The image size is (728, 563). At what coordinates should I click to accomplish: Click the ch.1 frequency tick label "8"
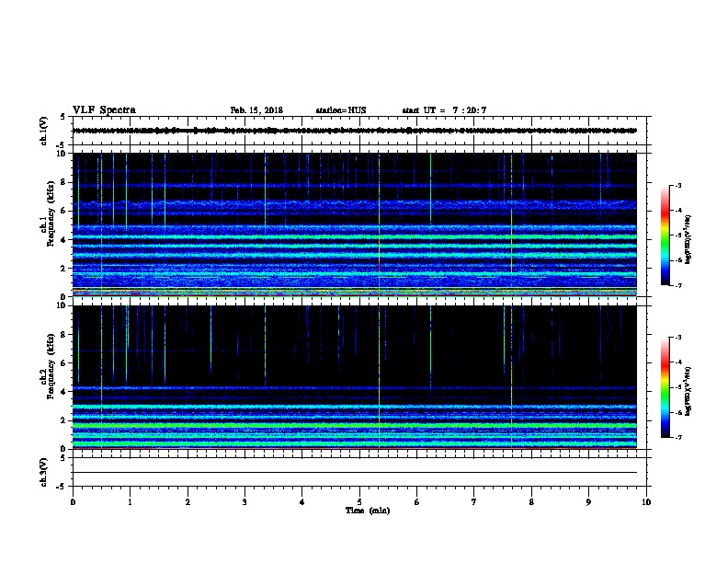(64, 182)
